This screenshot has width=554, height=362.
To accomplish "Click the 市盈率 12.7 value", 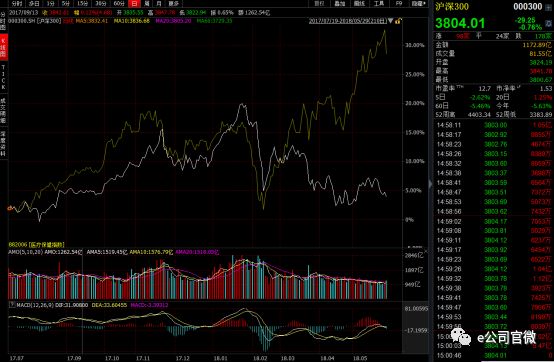I will [x=484, y=88].
